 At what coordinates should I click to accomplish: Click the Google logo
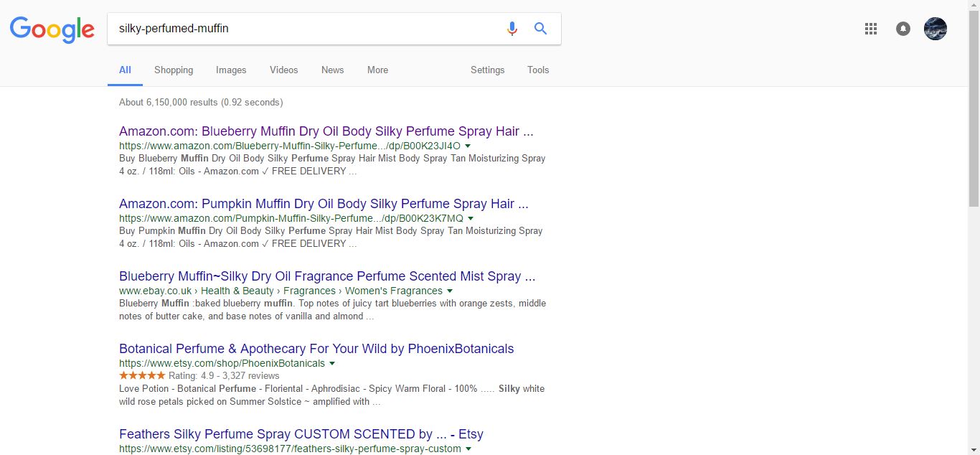[52, 29]
